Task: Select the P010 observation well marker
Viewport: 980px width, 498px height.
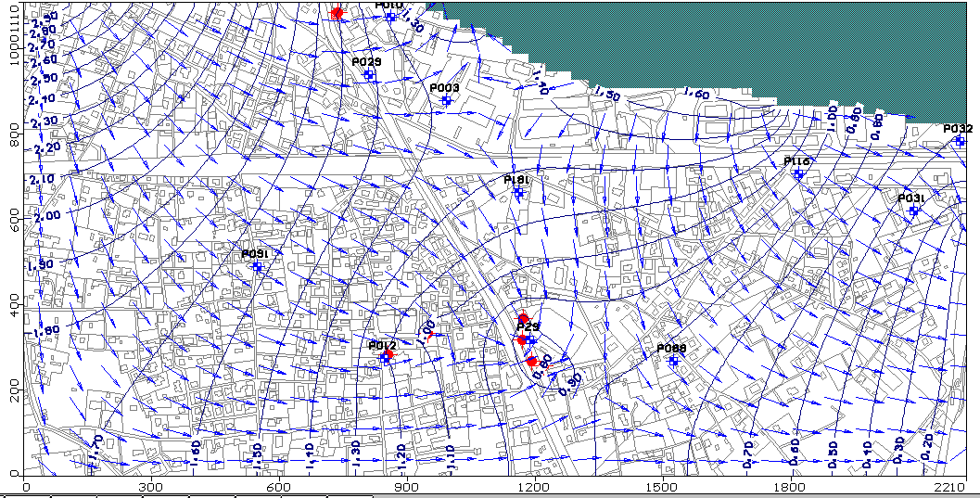Action: [x=390, y=17]
